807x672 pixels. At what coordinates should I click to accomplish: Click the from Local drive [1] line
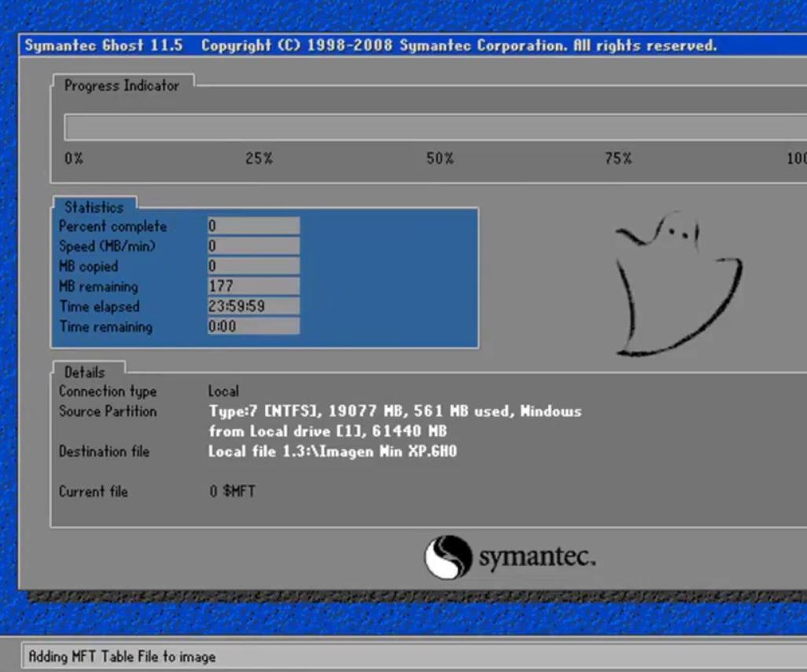click(328, 431)
